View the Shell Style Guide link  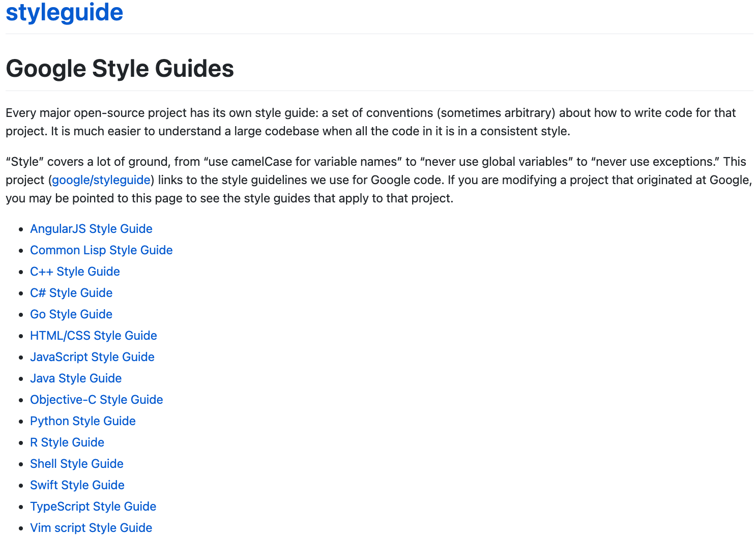click(77, 464)
